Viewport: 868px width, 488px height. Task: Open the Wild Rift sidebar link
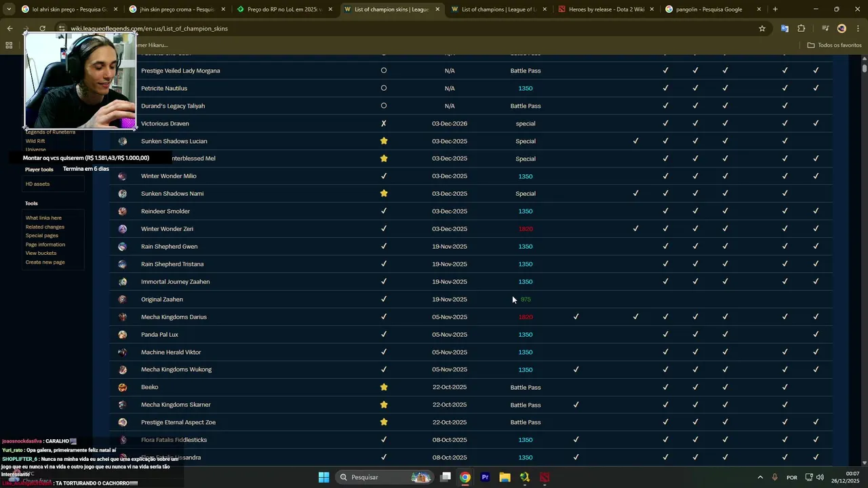pos(35,141)
